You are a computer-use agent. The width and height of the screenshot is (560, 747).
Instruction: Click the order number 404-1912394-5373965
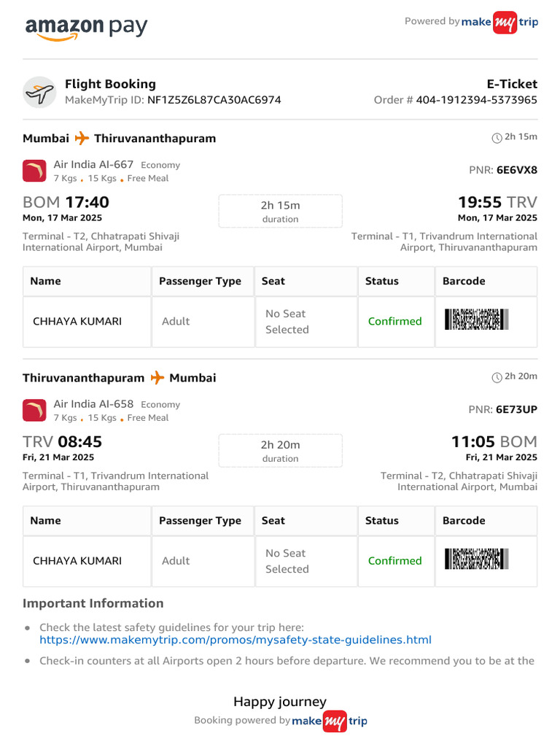click(x=476, y=100)
